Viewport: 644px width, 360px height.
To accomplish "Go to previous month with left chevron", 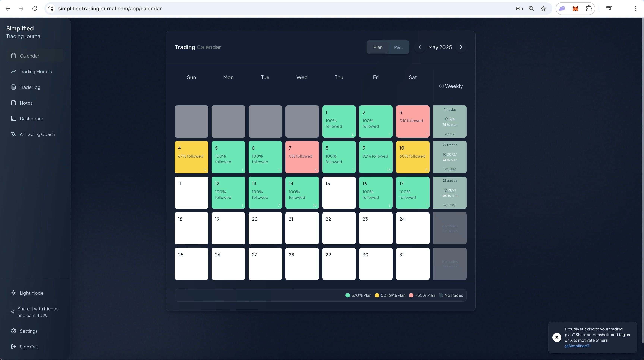I will point(419,47).
